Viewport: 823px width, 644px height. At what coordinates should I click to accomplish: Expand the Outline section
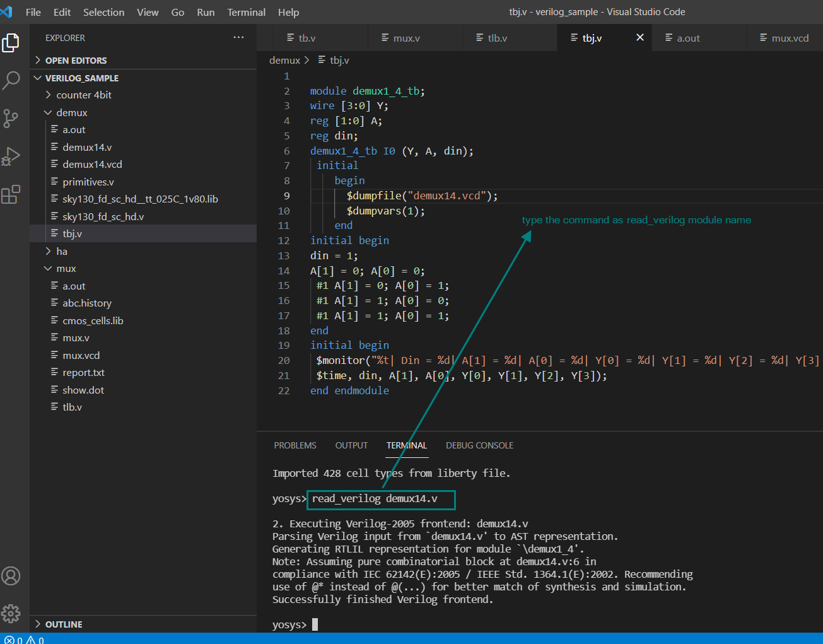(x=143, y=624)
